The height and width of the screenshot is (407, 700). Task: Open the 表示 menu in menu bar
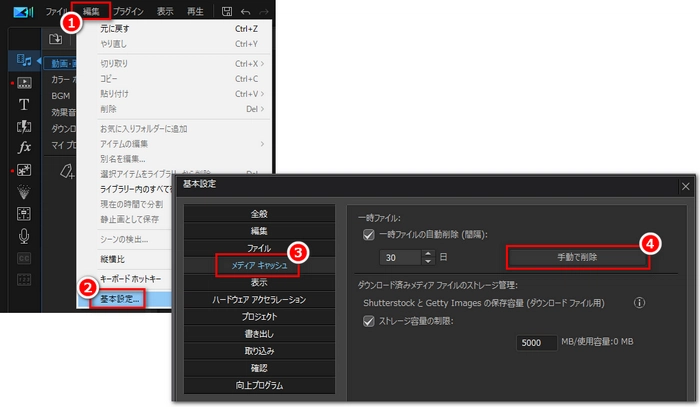165,11
